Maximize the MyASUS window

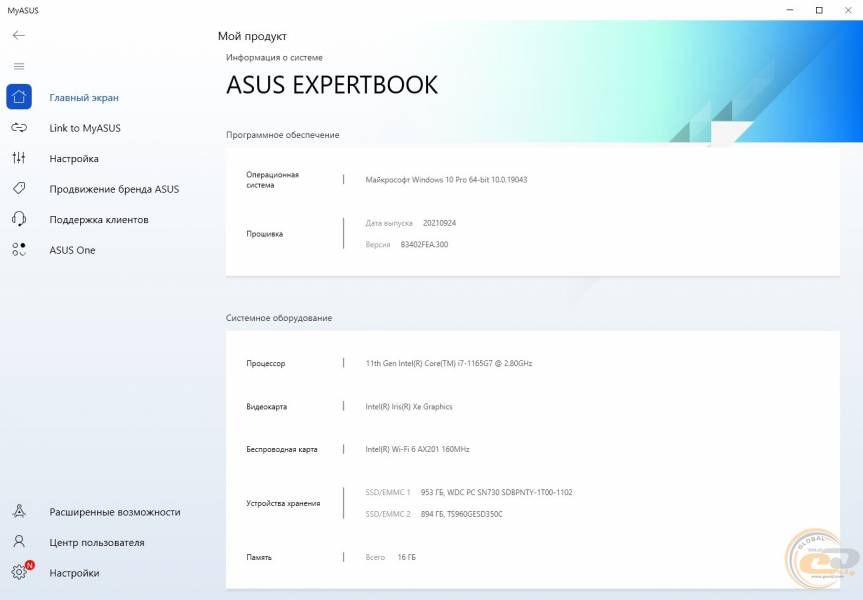pos(819,10)
